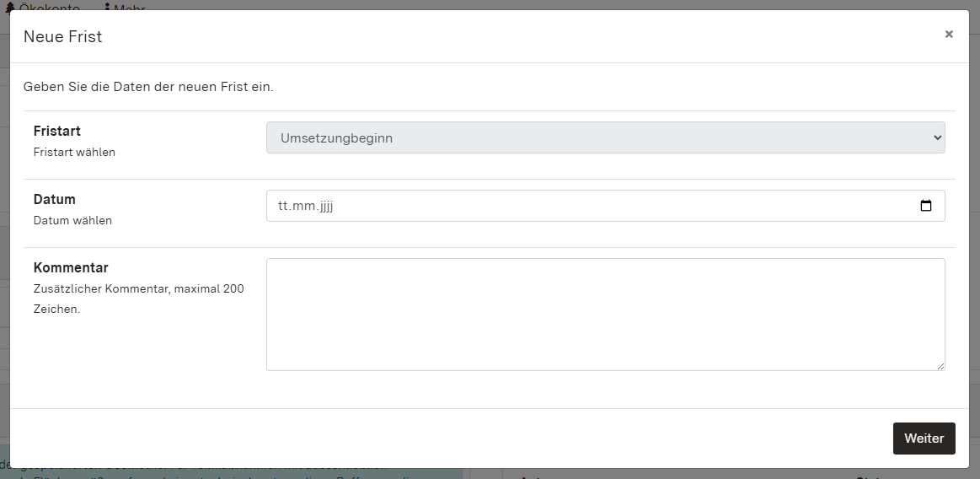Viewport: 980px width, 479px height.
Task: Click the chevron arrow of the Fristart select
Action: (x=937, y=137)
